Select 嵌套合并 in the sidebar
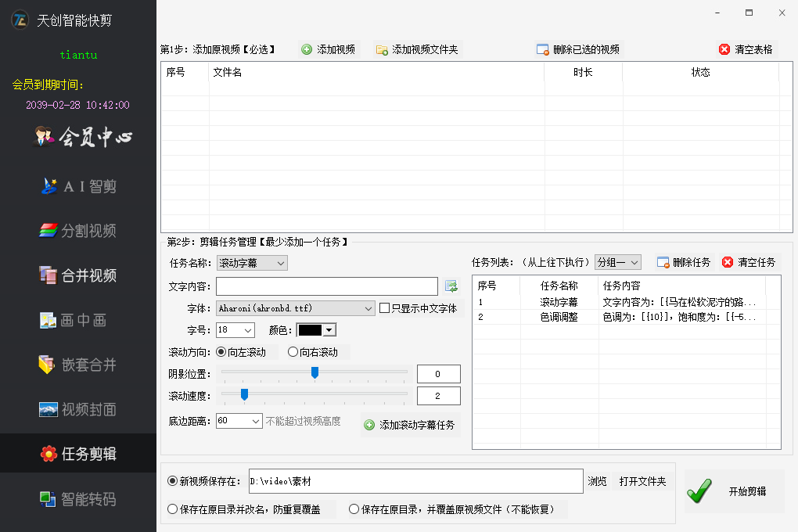 [x=78, y=365]
